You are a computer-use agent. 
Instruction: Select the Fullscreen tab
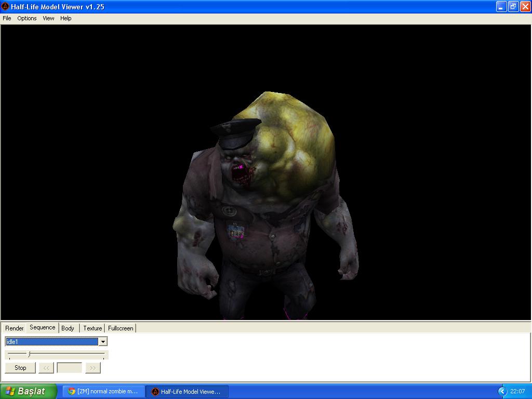pos(121,328)
